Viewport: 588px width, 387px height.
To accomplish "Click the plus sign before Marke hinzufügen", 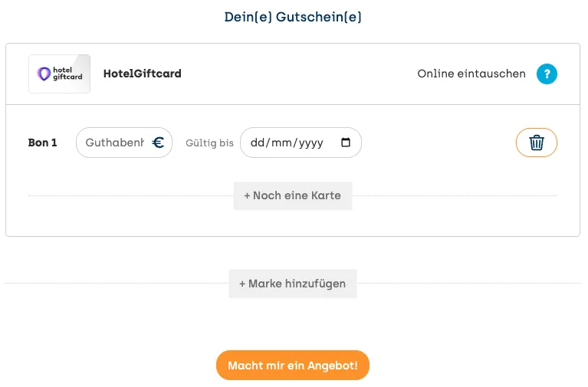I will (x=242, y=284).
